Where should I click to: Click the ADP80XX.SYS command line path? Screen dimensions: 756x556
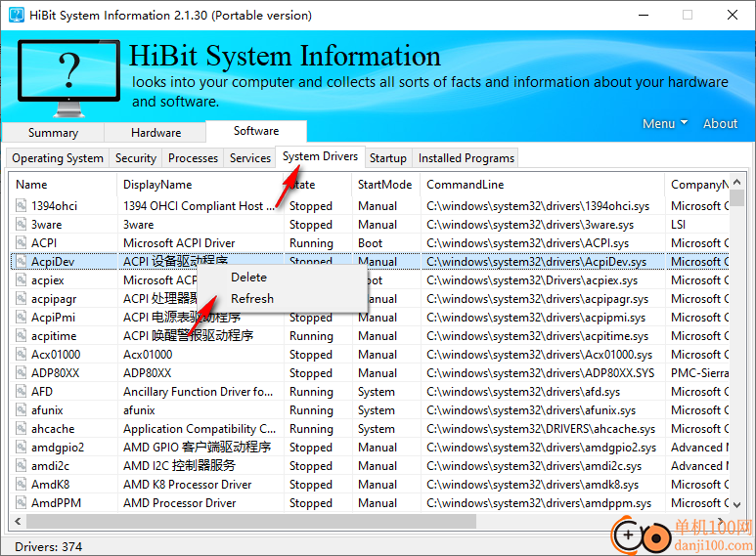(x=541, y=373)
